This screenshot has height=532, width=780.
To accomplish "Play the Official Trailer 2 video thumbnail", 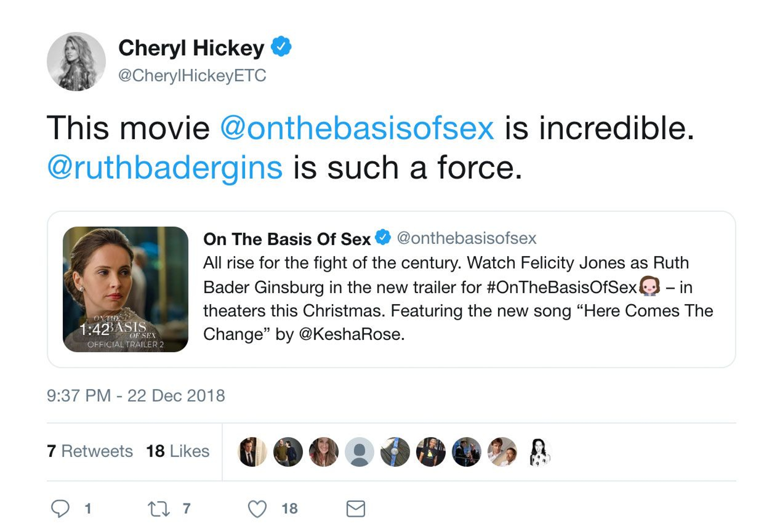I will click(x=125, y=289).
